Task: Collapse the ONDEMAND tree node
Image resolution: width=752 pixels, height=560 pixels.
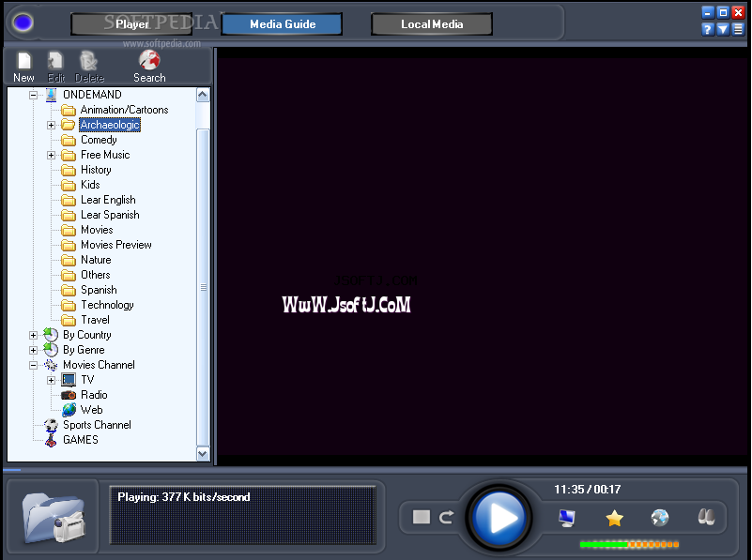Action: click(x=33, y=95)
